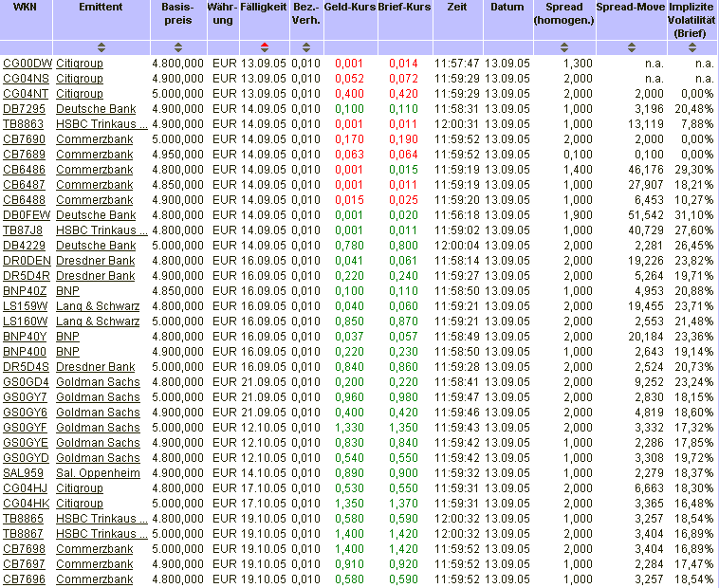The width and height of the screenshot is (719, 588).
Task: Open WKN LS160W
Action: tap(26, 321)
